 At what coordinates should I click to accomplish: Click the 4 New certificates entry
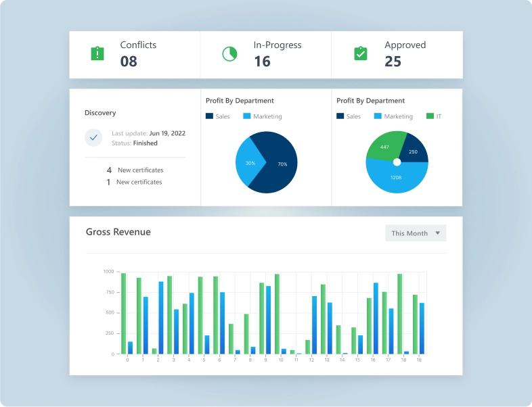tap(135, 170)
